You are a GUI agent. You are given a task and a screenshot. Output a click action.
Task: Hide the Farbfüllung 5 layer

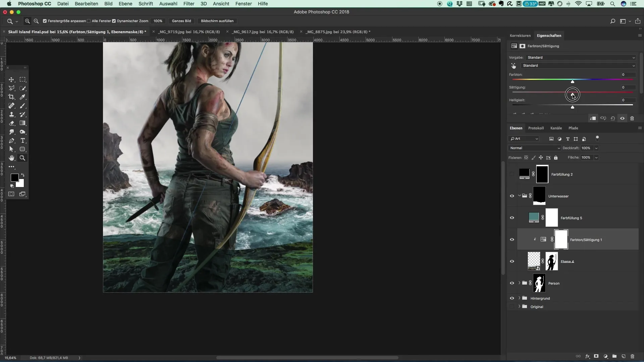(512, 218)
